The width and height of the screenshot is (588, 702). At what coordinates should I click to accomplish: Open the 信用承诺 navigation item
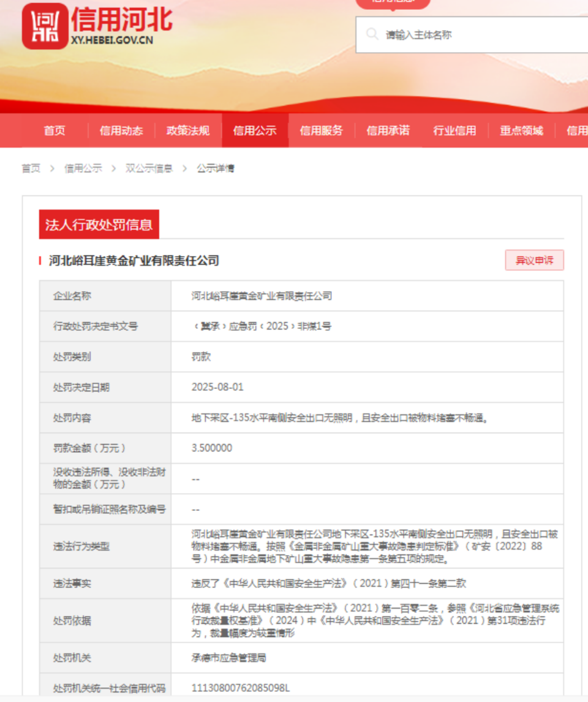click(x=388, y=130)
